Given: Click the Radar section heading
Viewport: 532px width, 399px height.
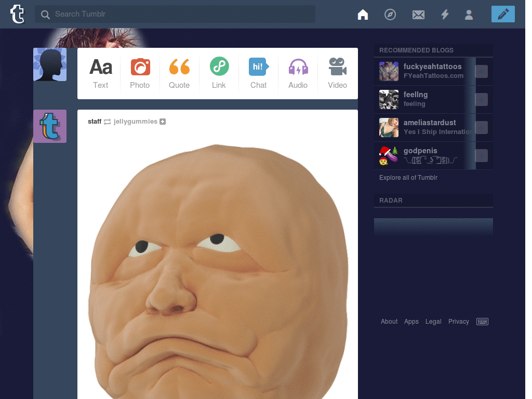Looking at the screenshot, I should pos(391,201).
